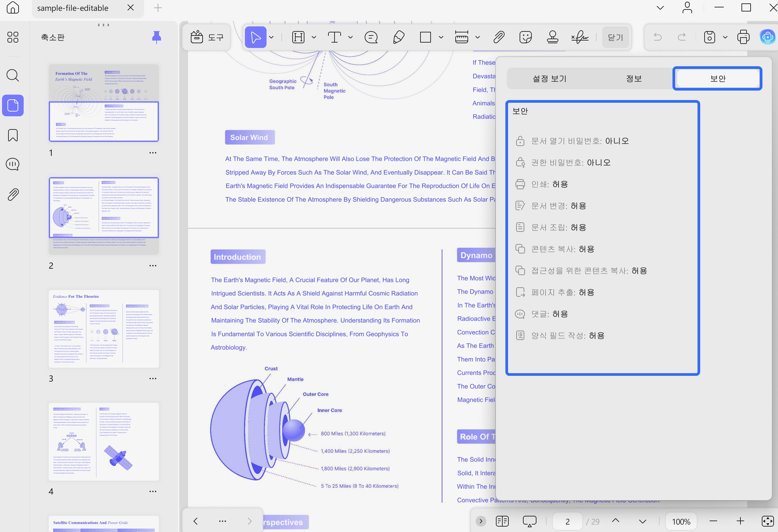This screenshot has height=532, width=778.
Task: Select the attach file paperclip tool
Action: pyautogui.click(x=499, y=37)
